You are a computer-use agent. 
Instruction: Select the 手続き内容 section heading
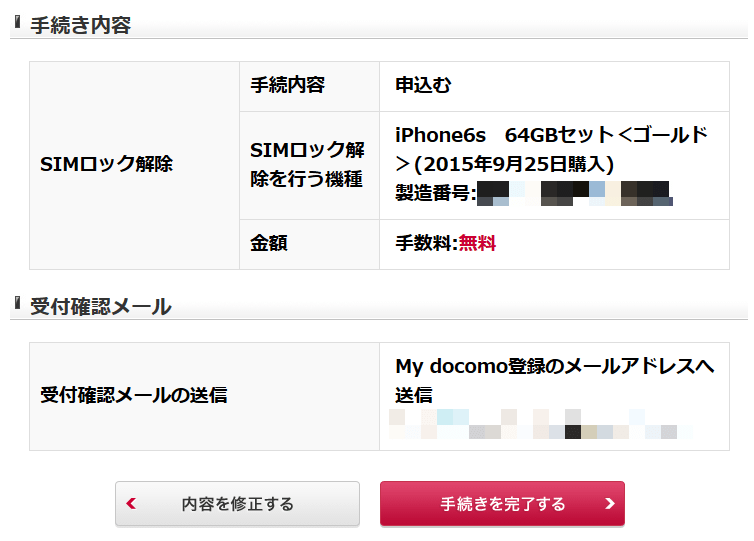(x=80, y=25)
